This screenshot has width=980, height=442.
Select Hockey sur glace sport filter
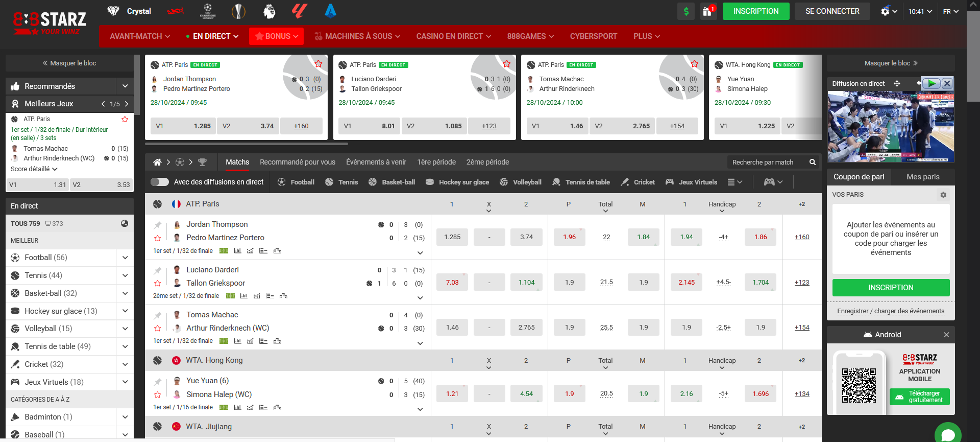(457, 182)
